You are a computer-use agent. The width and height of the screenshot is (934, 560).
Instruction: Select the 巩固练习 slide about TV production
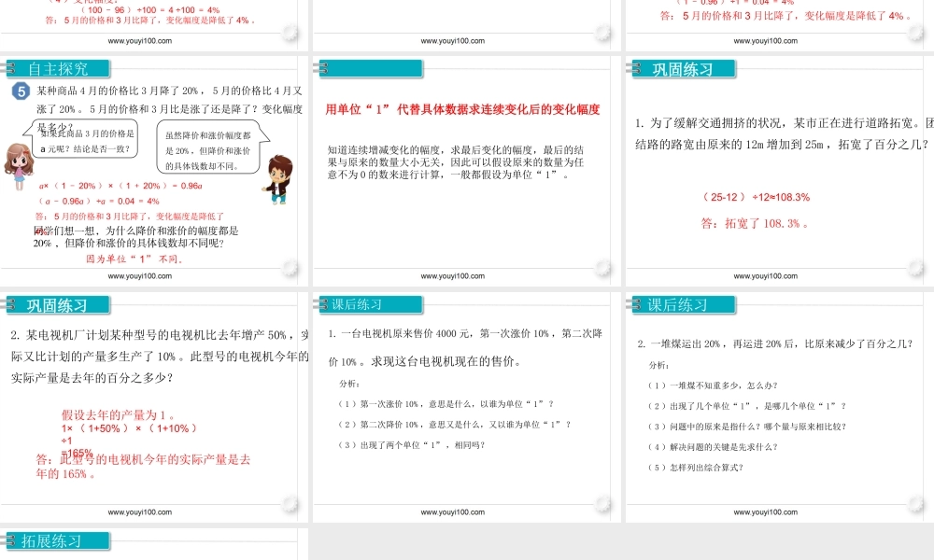[154, 404]
